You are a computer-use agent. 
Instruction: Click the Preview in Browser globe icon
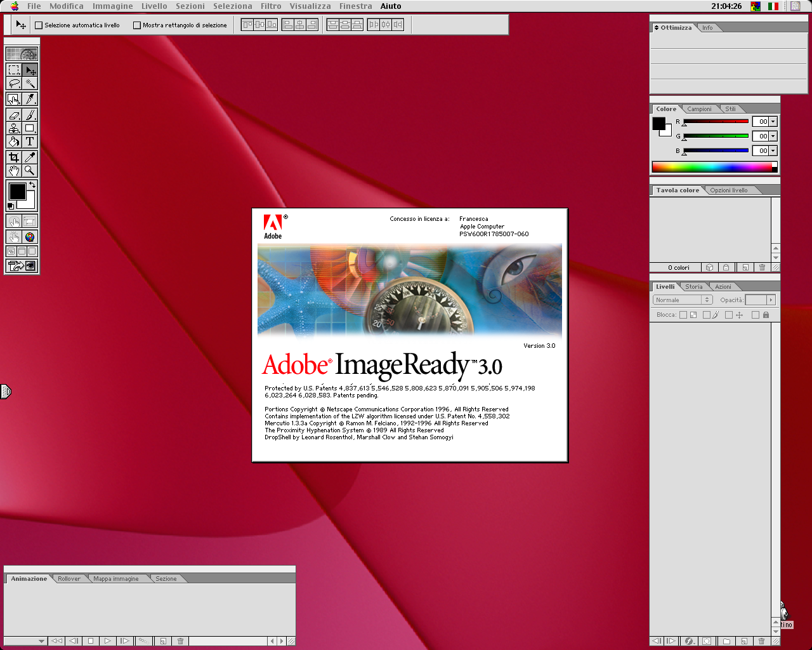[30, 237]
